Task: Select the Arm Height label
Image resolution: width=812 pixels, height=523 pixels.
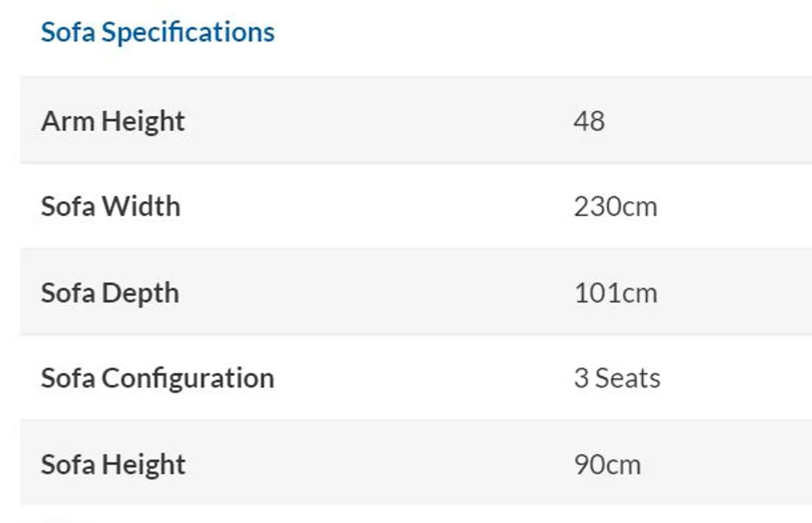Action: (x=112, y=122)
